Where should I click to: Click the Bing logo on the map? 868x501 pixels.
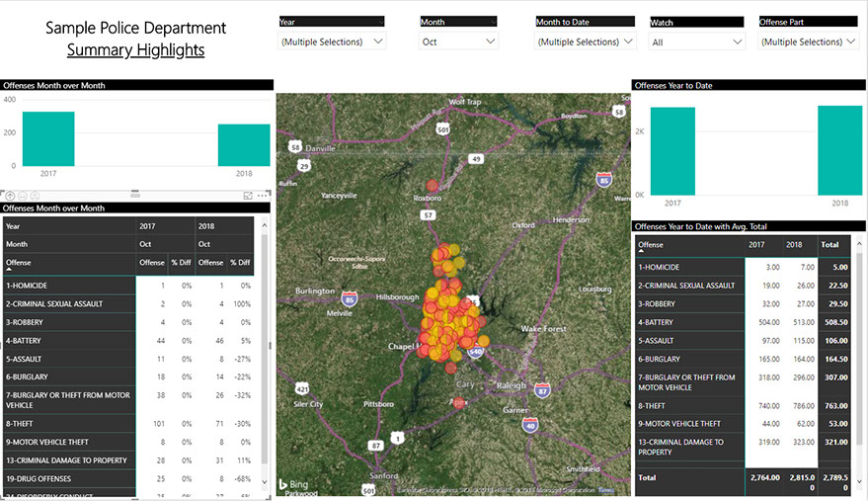(294, 483)
